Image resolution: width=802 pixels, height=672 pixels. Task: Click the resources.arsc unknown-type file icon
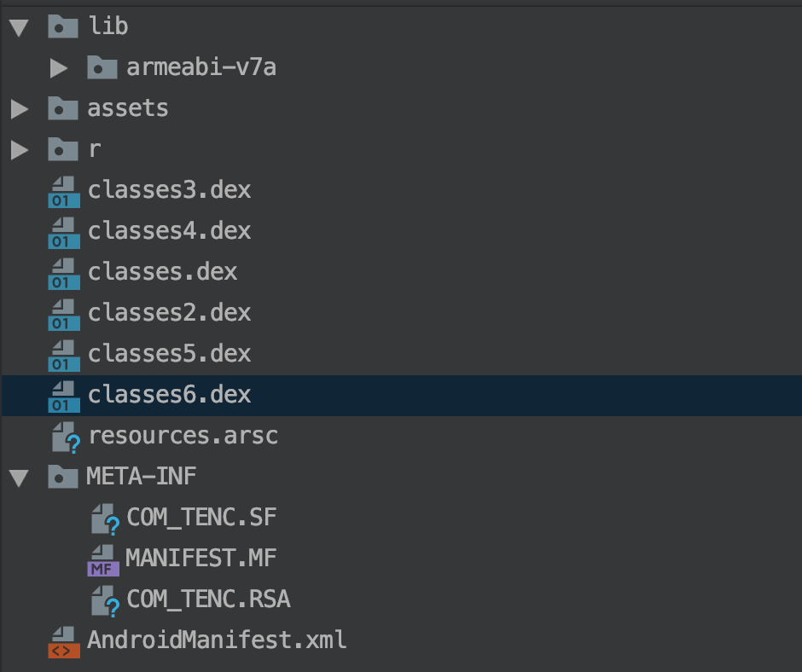point(65,437)
